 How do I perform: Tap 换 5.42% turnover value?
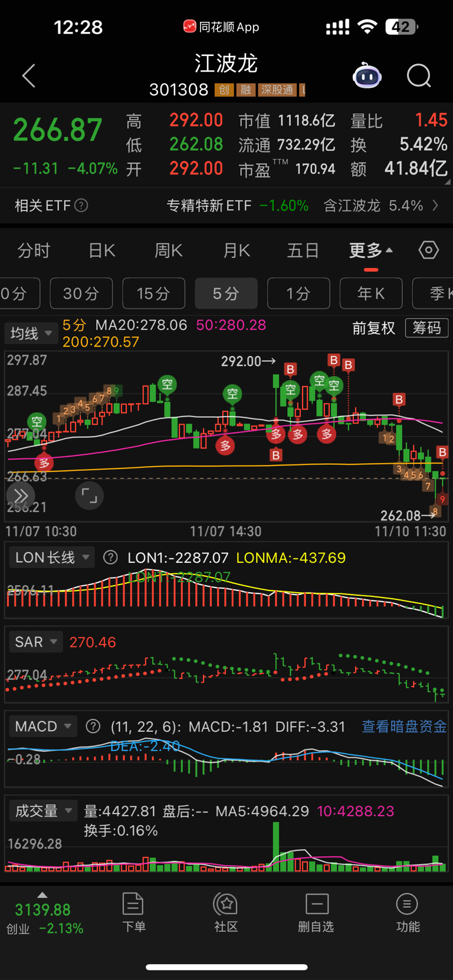424,144
